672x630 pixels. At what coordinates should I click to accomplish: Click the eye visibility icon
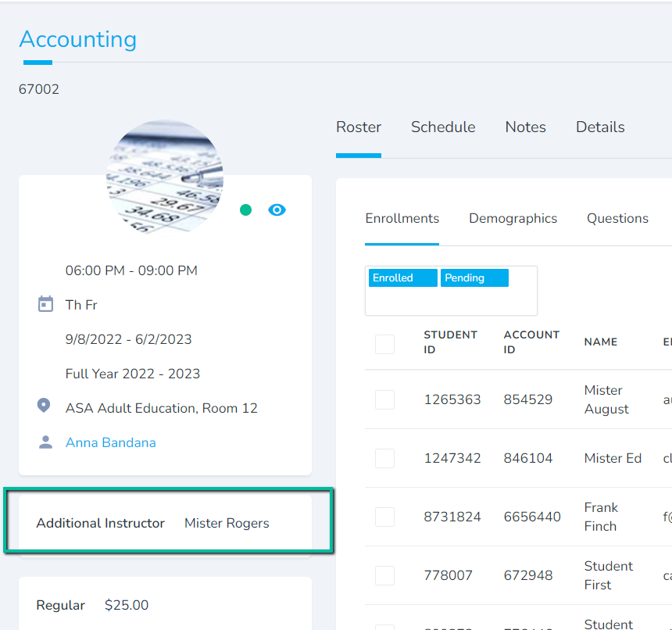tap(277, 209)
